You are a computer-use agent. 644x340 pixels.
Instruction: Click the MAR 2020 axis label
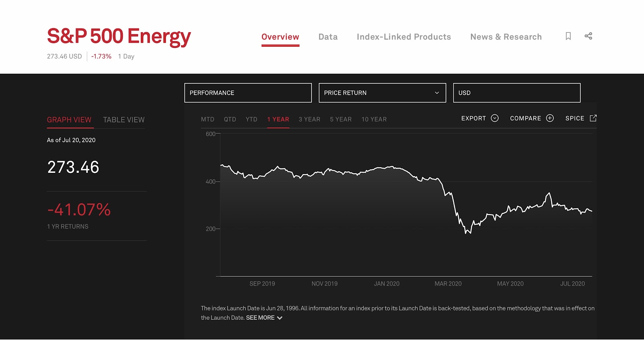pyautogui.click(x=448, y=284)
